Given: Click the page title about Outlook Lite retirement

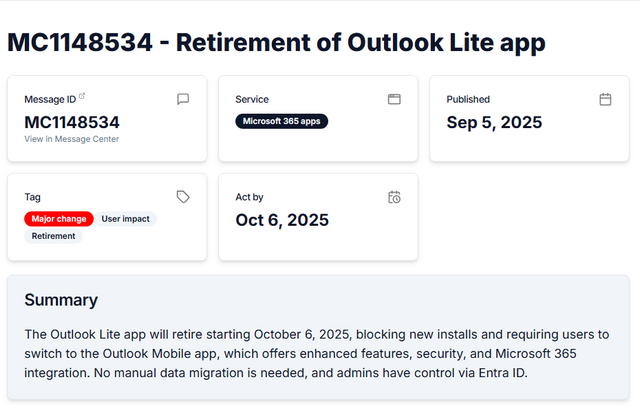Looking at the screenshot, I should [276, 43].
